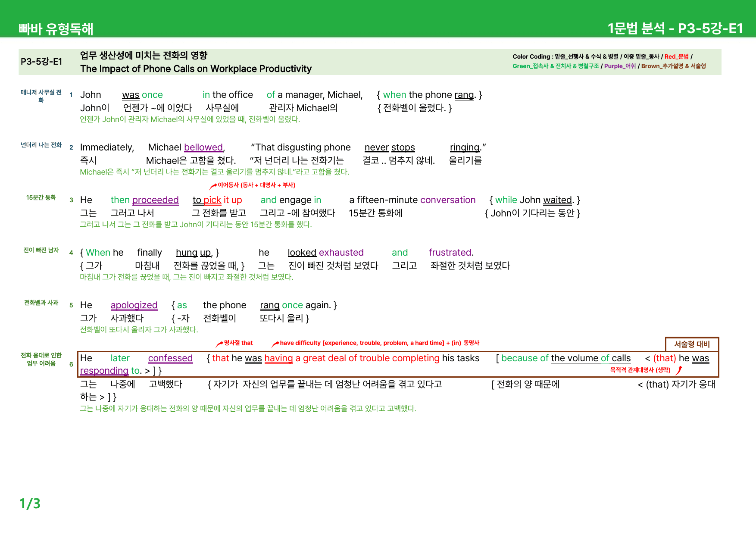756x535 pixels.
Task: Click the brown '서술형 대비' label box
Action: pyautogui.click(x=692, y=344)
